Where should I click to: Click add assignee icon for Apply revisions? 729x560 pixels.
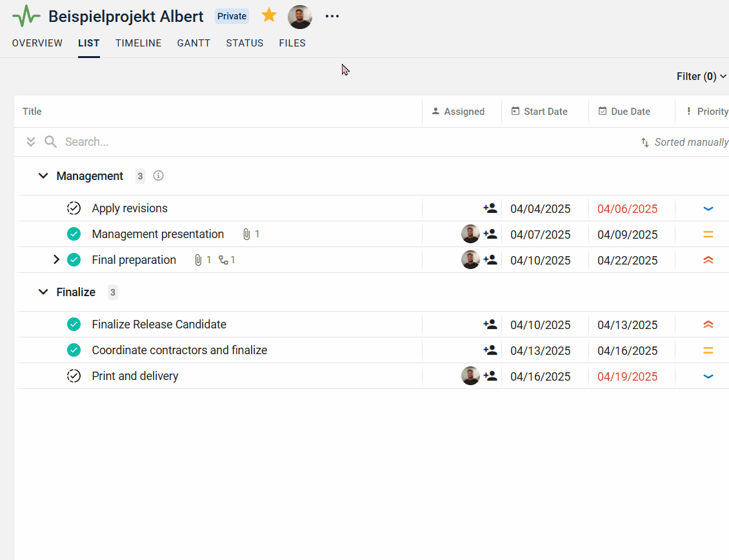pyautogui.click(x=490, y=208)
